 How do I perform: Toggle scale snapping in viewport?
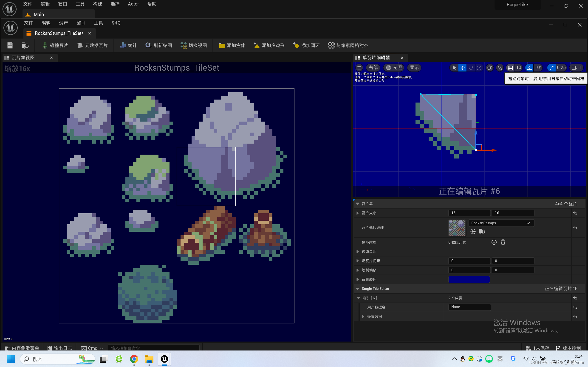[x=551, y=68]
